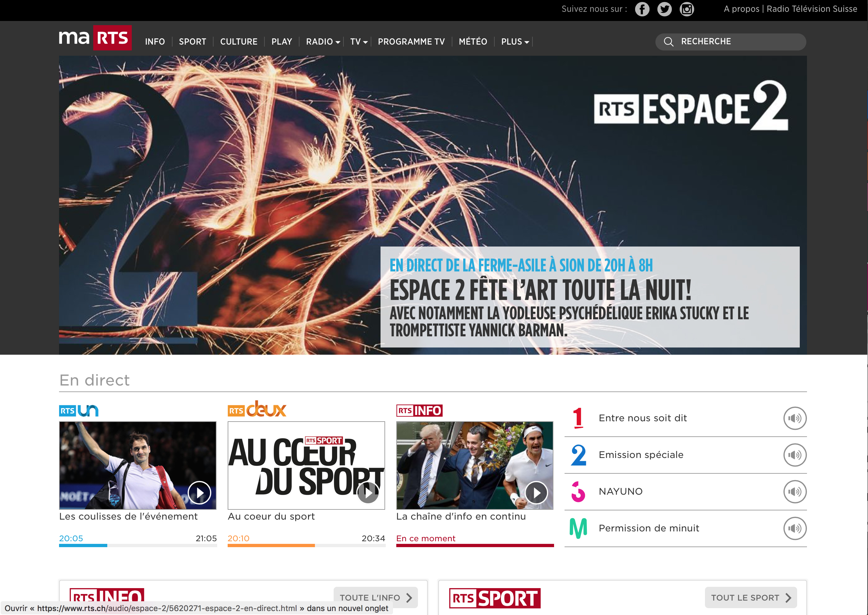Expand the RADIO dropdown menu

pyautogui.click(x=323, y=42)
